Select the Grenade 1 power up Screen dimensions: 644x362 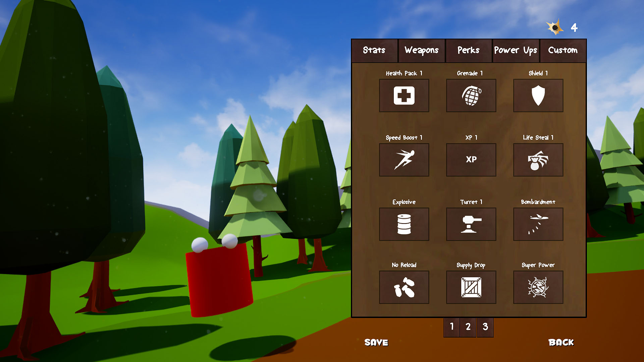(471, 96)
